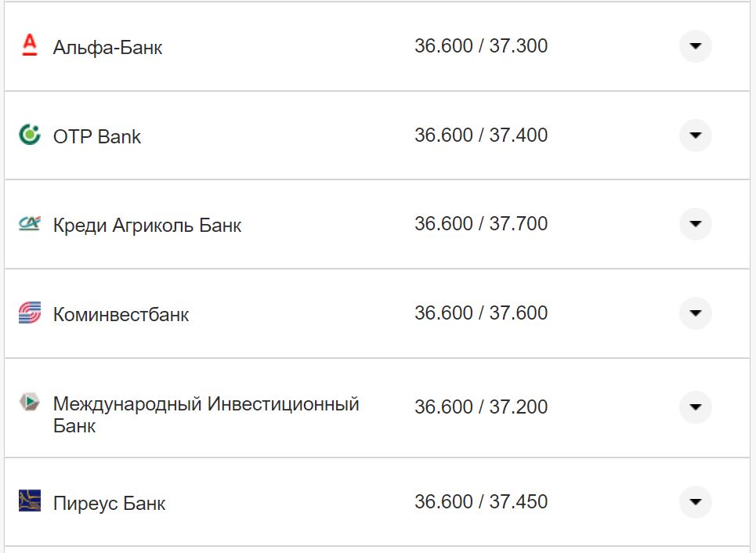
Task: Open the OTP Bank dropdown arrow
Action: pos(695,135)
